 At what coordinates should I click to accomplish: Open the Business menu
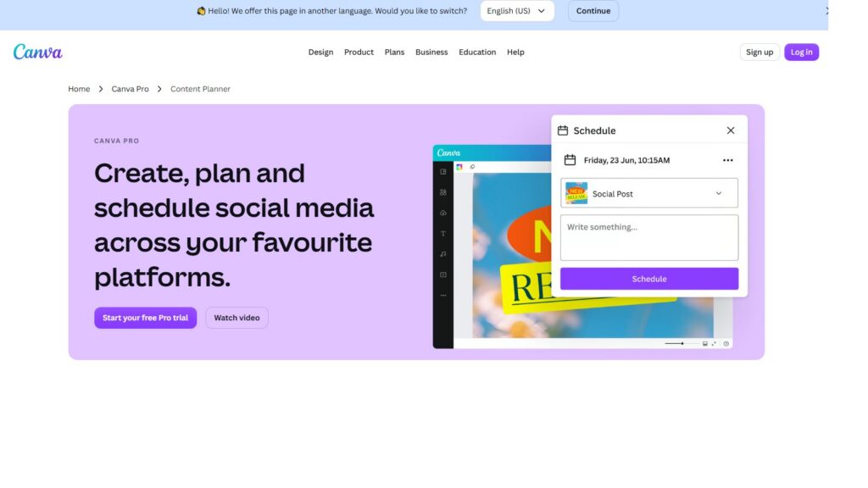(431, 52)
